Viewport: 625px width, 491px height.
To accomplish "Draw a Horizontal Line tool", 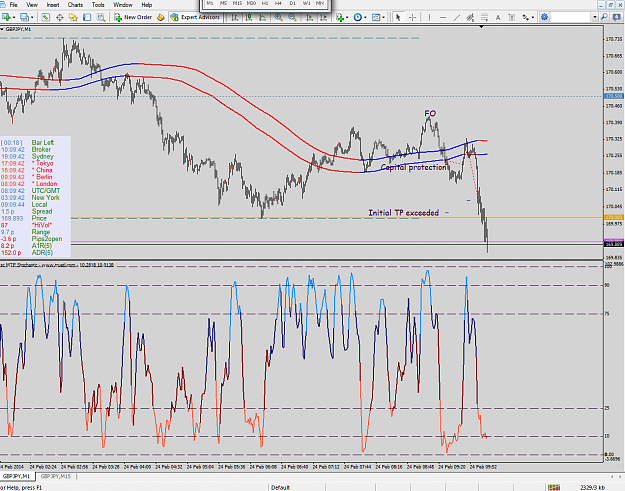I will pyautogui.click(x=443, y=17).
